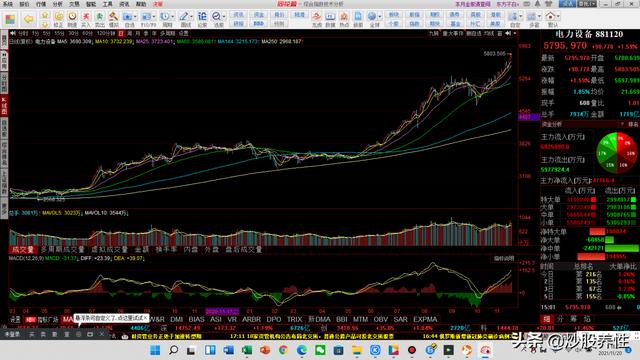Expand the 画线 dropdown arrow

tap(191, 17)
